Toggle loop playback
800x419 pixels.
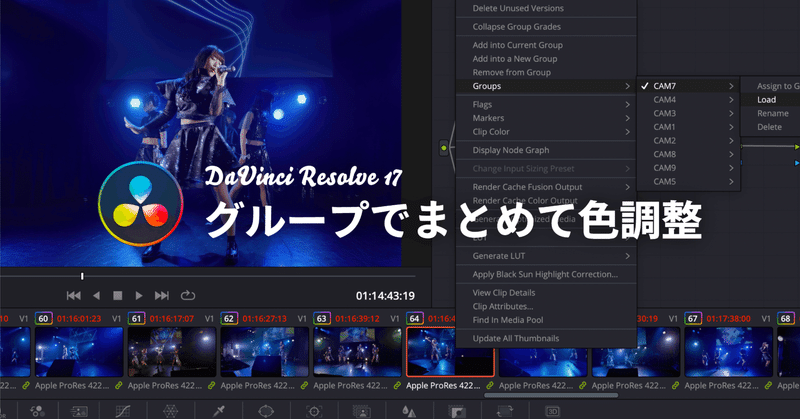pos(188,295)
